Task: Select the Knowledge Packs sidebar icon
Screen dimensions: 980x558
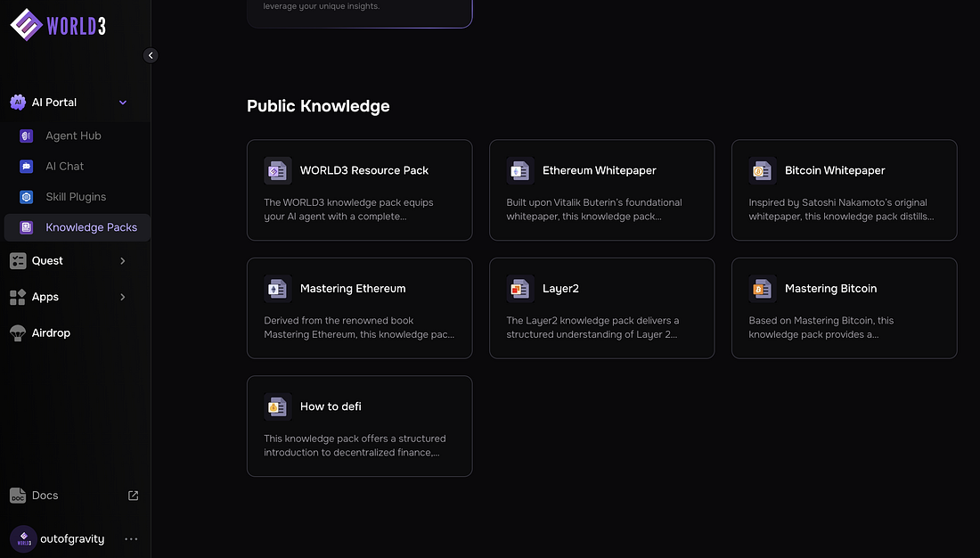Action: [27, 227]
